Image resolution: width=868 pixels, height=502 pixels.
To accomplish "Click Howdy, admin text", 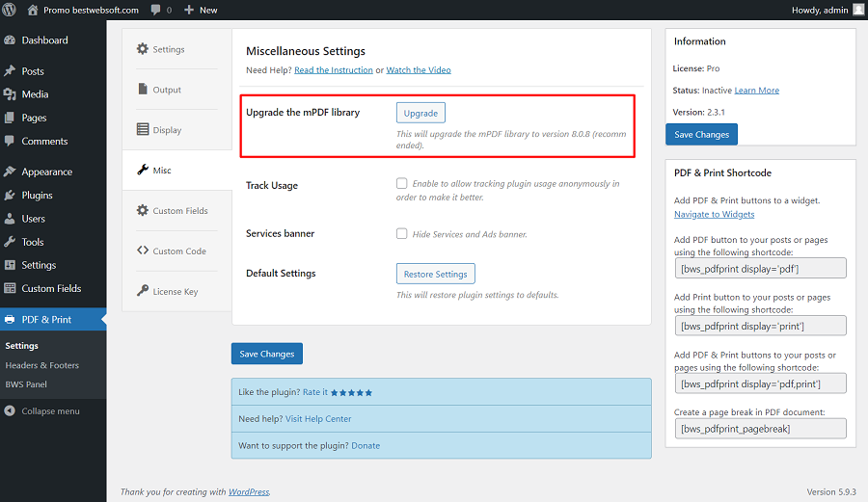I will point(820,10).
